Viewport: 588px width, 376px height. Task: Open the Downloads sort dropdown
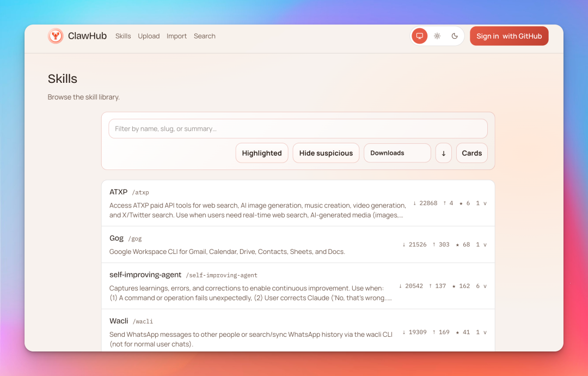[397, 153]
